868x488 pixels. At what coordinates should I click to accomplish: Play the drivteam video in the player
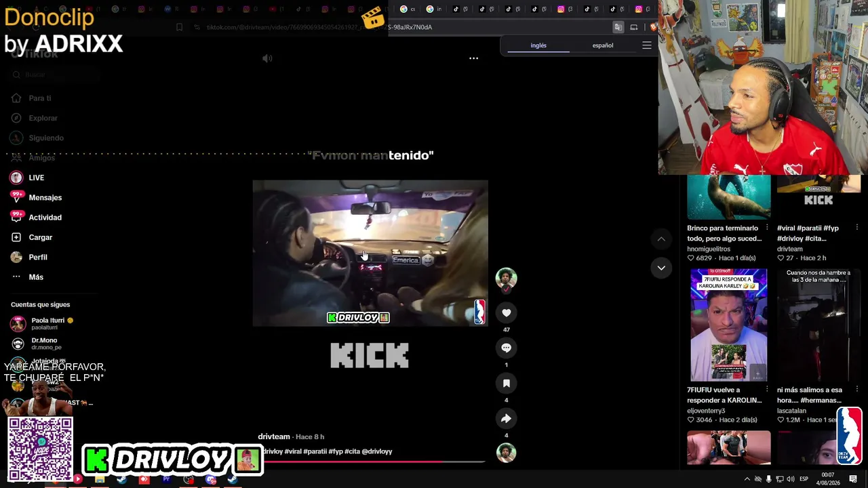click(x=370, y=253)
